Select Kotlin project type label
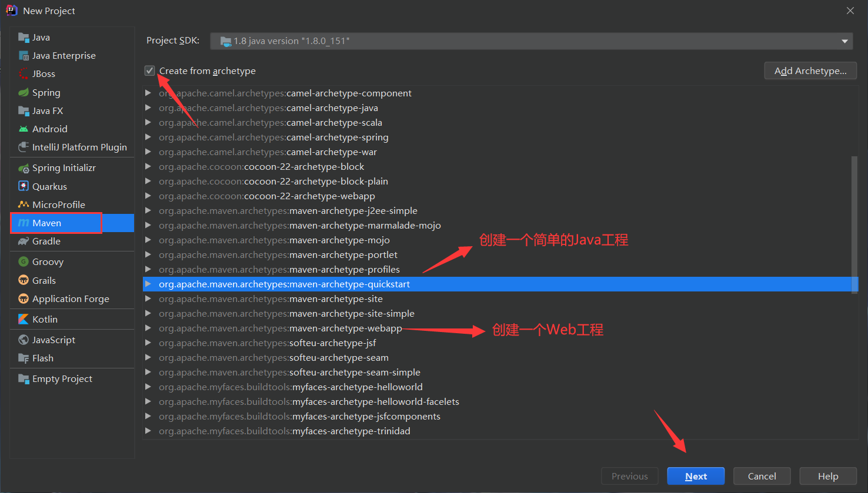The image size is (868, 493). tap(45, 320)
